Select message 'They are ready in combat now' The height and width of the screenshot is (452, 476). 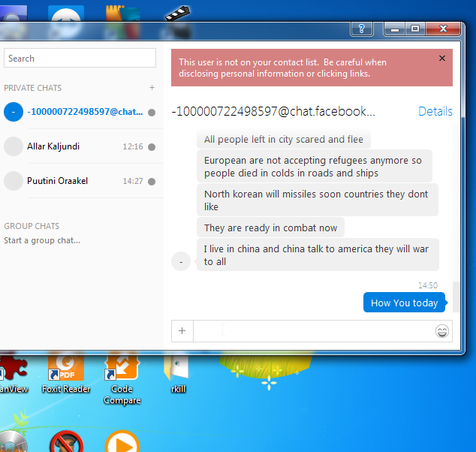tap(270, 228)
